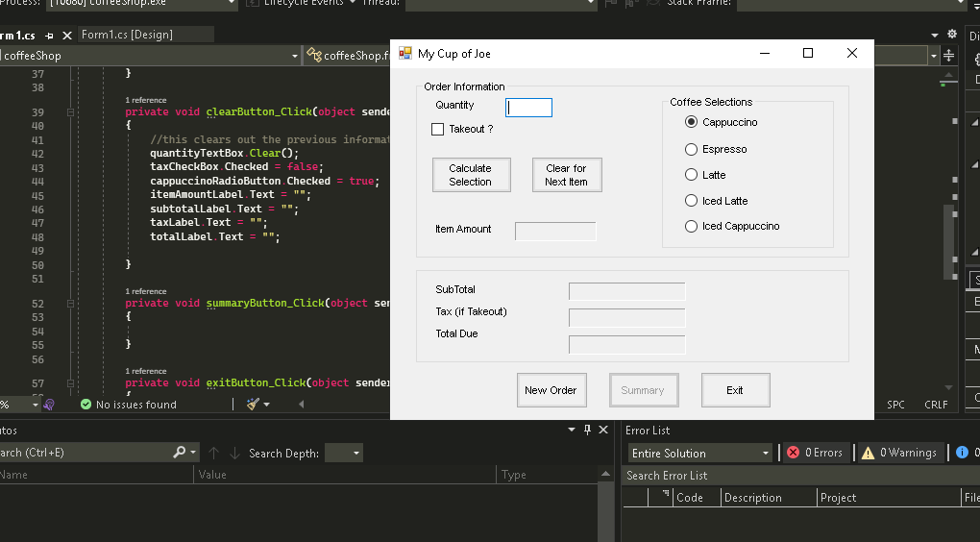Toggle pin on Form1.cs tab
This screenshot has height=542, width=980.
click(x=49, y=36)
